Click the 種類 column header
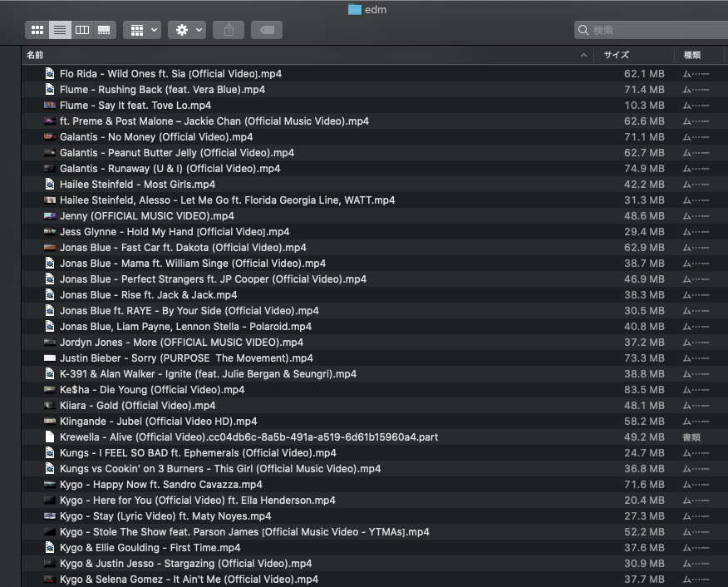Viewport: 728px width, 587px height. (692, 55)
